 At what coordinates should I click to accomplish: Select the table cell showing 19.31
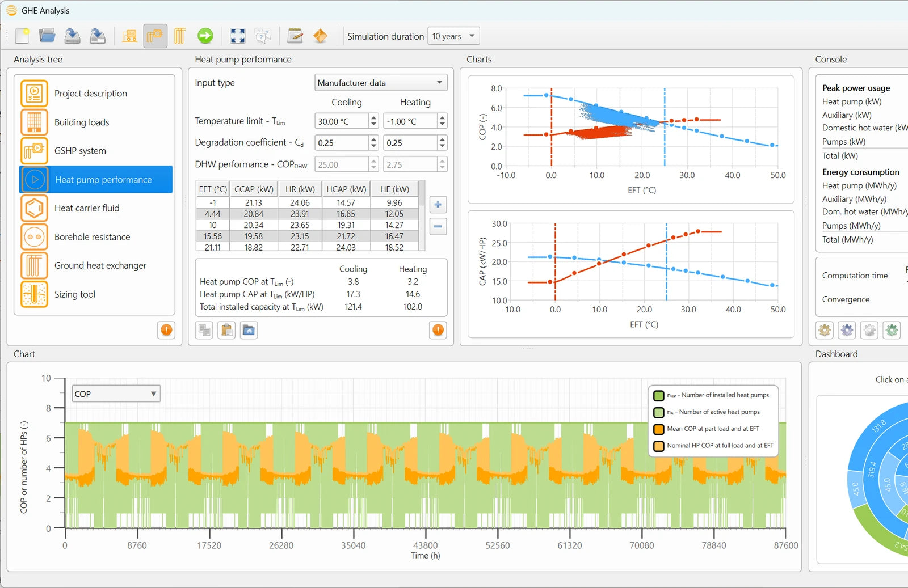(346, 225)
